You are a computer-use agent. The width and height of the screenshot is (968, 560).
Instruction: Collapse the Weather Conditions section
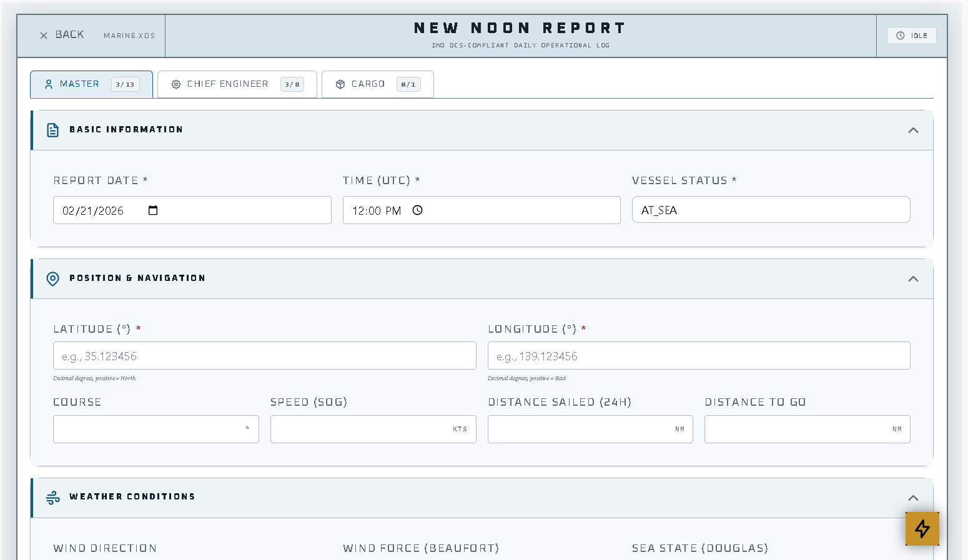click(x=913, y=497)
